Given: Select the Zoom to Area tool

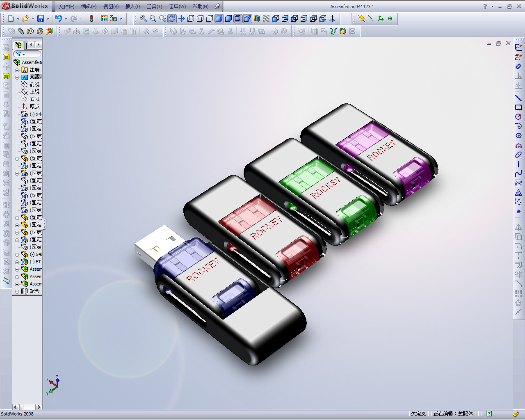Looking at the screenshot, I should [x=153, y=18].
